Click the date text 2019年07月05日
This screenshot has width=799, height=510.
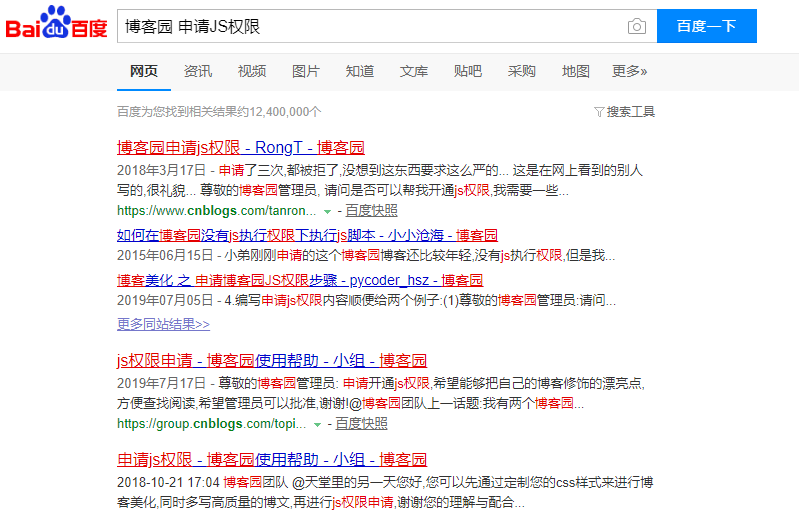click(165, 300)
